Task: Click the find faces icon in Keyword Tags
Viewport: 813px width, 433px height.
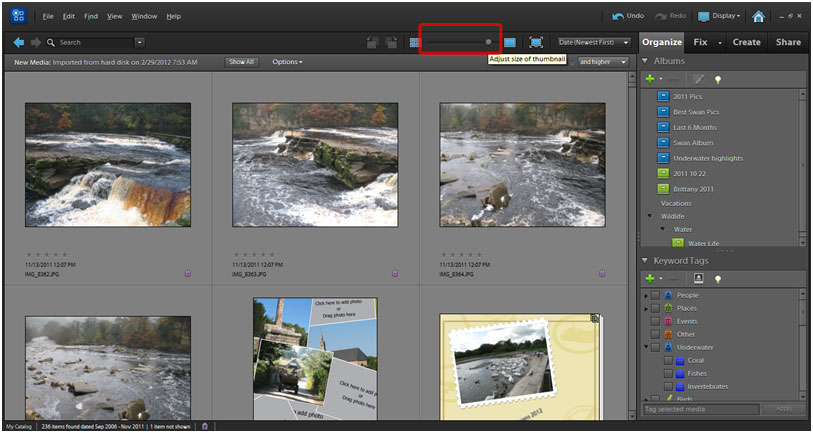Action: [698, 279]
